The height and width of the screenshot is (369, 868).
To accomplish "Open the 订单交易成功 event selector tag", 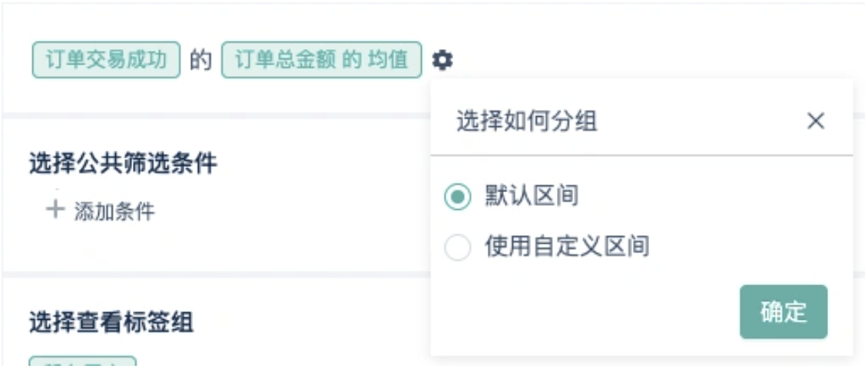I will (106, 60).
